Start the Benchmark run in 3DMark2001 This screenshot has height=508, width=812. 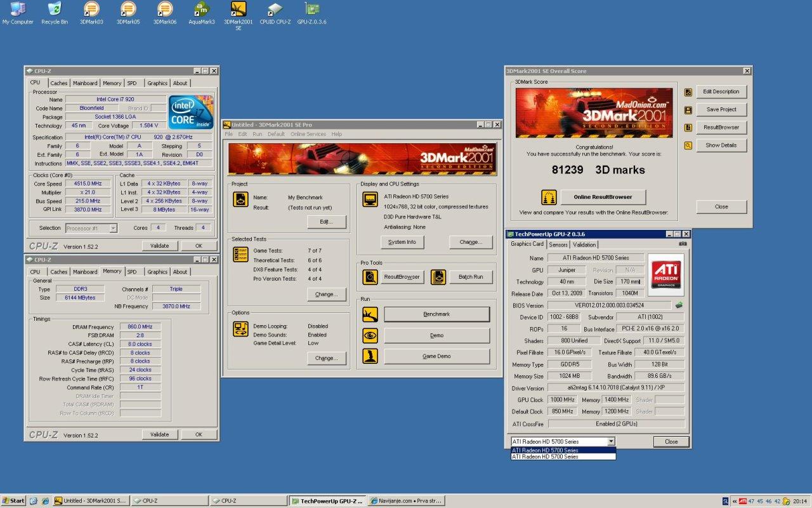437,314
